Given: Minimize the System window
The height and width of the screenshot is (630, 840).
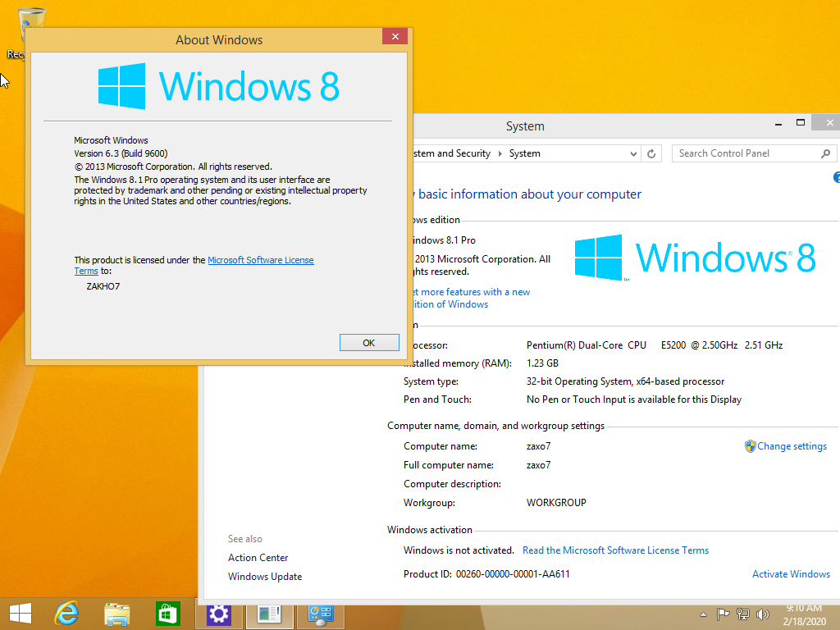Looking at the screenshot, I should tap(778, 124).
